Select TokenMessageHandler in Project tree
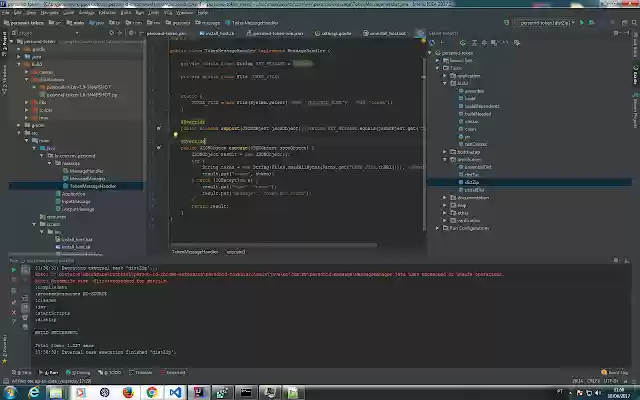 click(93, 186)
